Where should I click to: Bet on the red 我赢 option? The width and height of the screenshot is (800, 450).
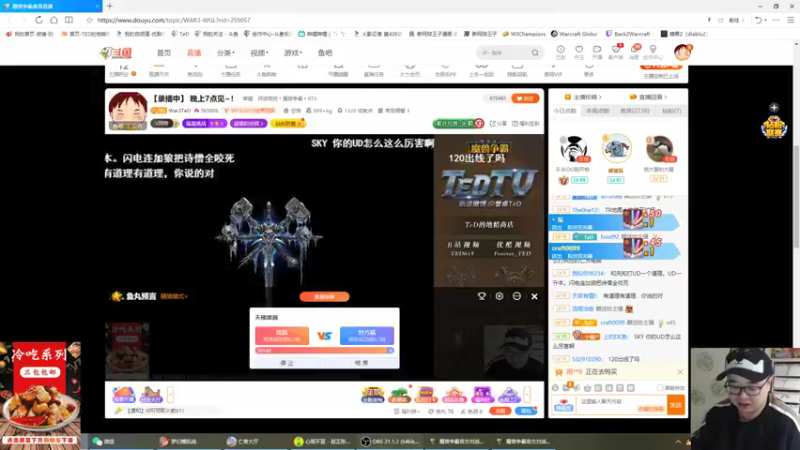pos(282,335)
